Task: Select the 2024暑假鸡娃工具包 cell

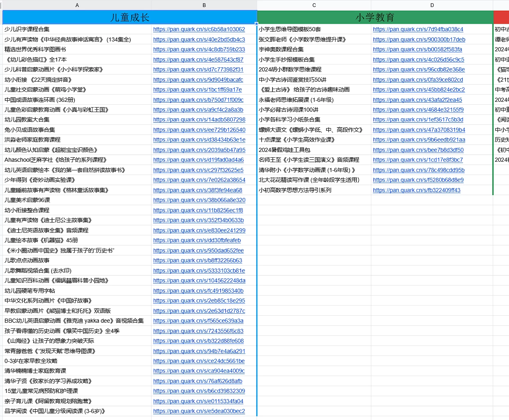Action: click(284, 150)
